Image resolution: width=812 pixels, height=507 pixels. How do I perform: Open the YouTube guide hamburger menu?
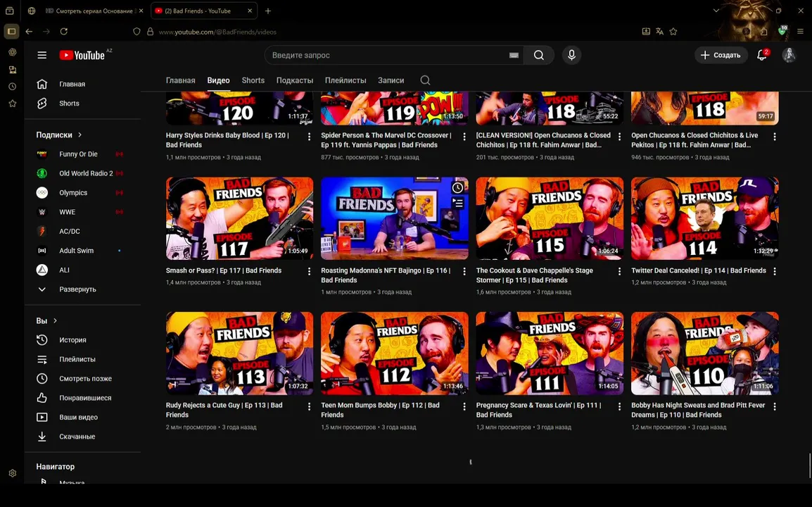point(42,55)
